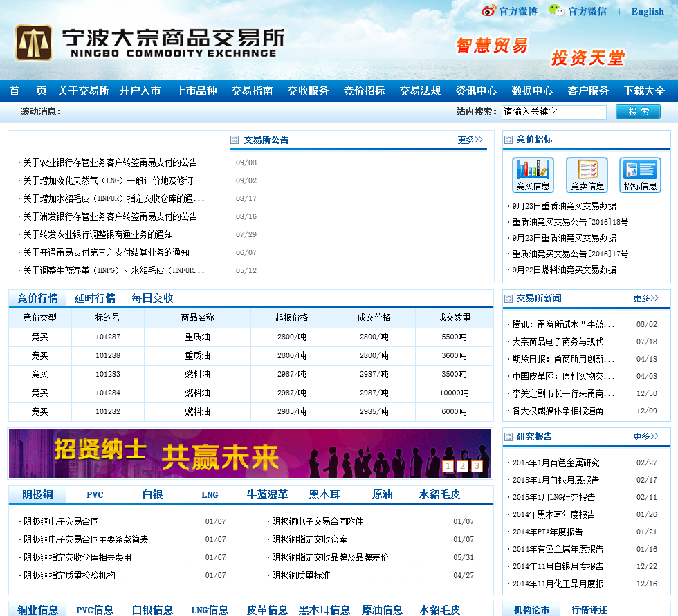This screenshot has width=678, height=616.
Task: Select the 铜业信息 tab
Action: tap(37, 610)
